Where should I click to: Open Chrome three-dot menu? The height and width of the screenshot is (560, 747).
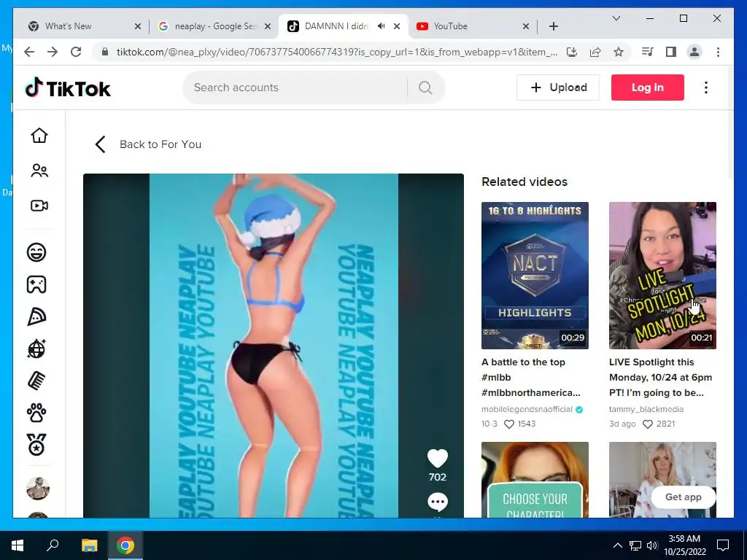[x=718, y=52]
